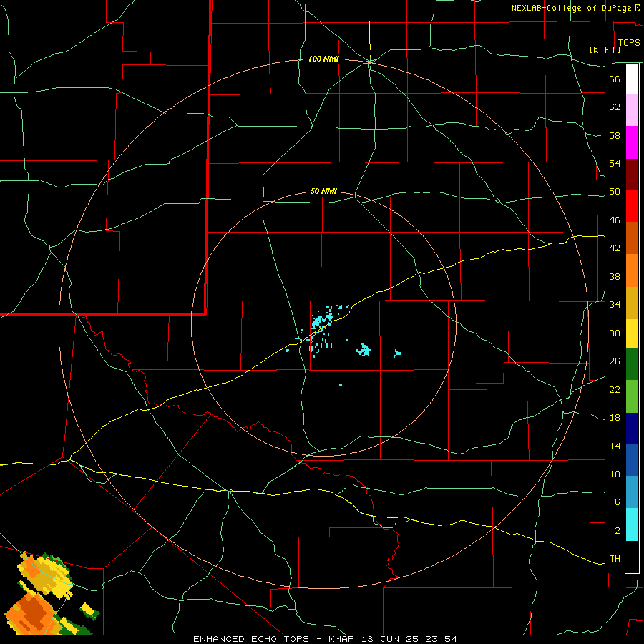This screenshot has height=644, width=644.
Task: Click the gold and yellow storm echo above the dark-orange core
Action: [x=46, y=576]
